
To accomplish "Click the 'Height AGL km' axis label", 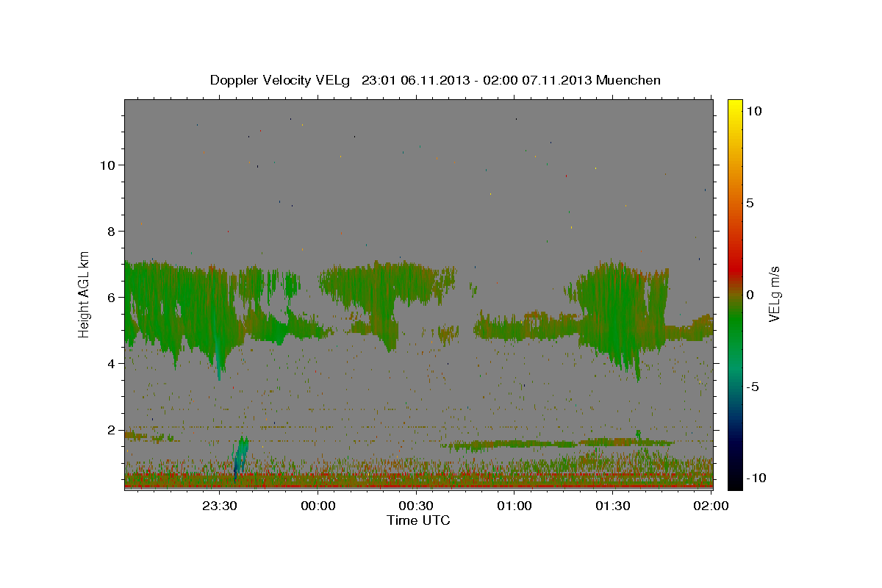I will (x=85, y=294).
